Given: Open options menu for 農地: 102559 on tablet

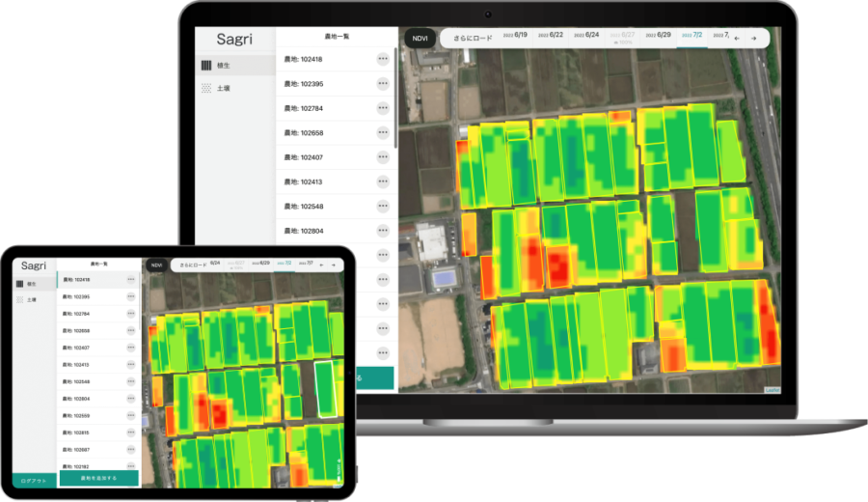Looking at the screenshot, I should [x=131, y=415].
